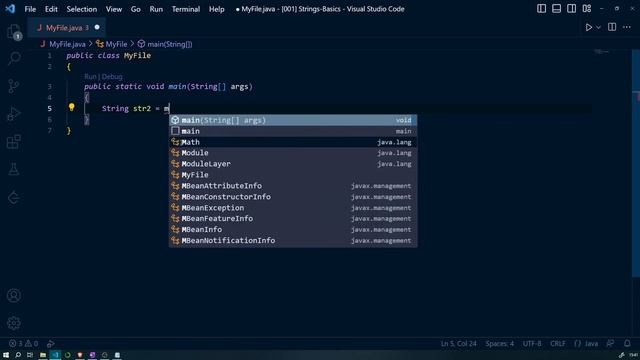
Task: Open the Edit menu
Action: (x=51, y=9)
